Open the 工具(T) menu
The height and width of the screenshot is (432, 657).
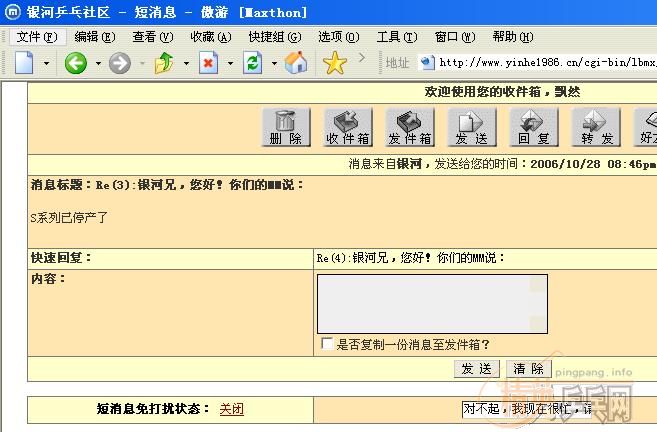coord(396,37)
